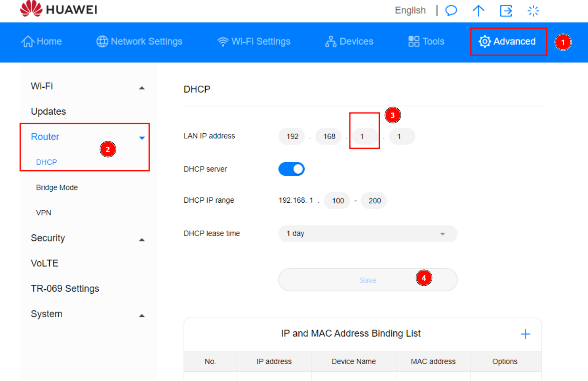The image size is (588, 381).
Task: Click the Huawei logo
Action: coord(59,9)
